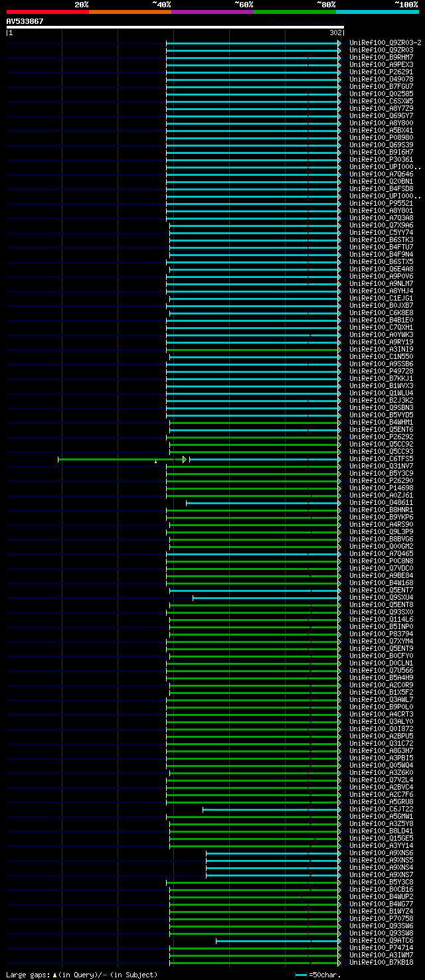
Task: Click the cyan alignment bar of C6JT22
Action: click(x=271, y=809)
